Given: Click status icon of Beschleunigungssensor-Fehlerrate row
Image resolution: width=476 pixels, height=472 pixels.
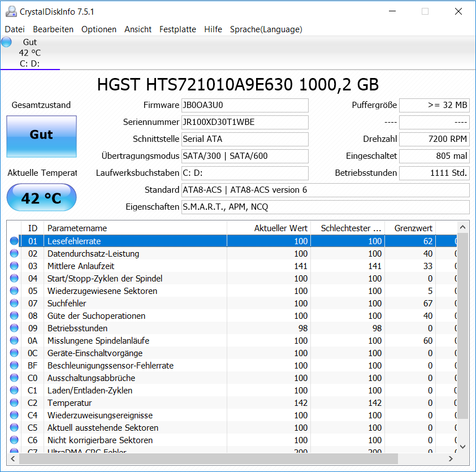Looking at the screenshot, I should click(x=14, y=366).
